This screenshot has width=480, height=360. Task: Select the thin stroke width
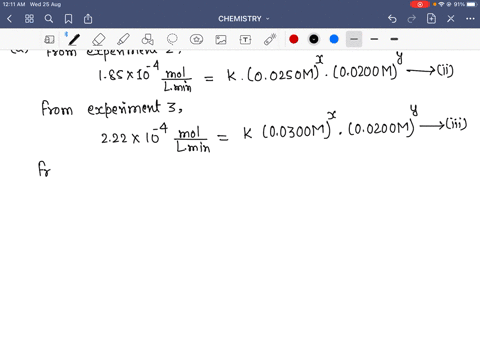click(354, 39)
